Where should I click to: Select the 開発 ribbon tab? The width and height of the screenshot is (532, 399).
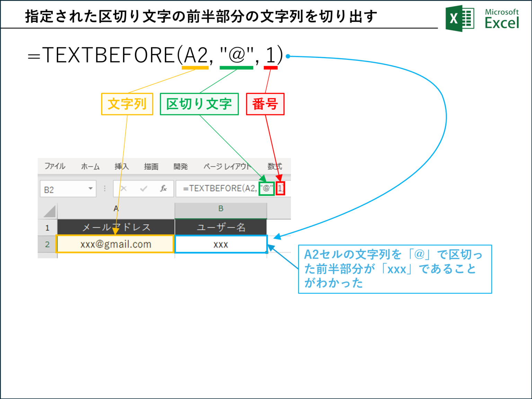(x=180, y=167)
